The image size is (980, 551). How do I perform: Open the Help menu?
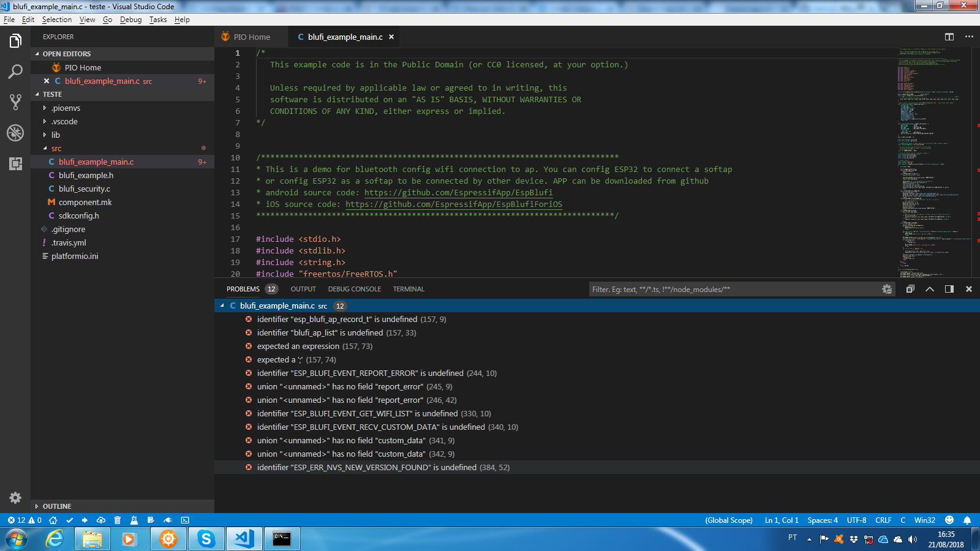(x=182, y=20)
